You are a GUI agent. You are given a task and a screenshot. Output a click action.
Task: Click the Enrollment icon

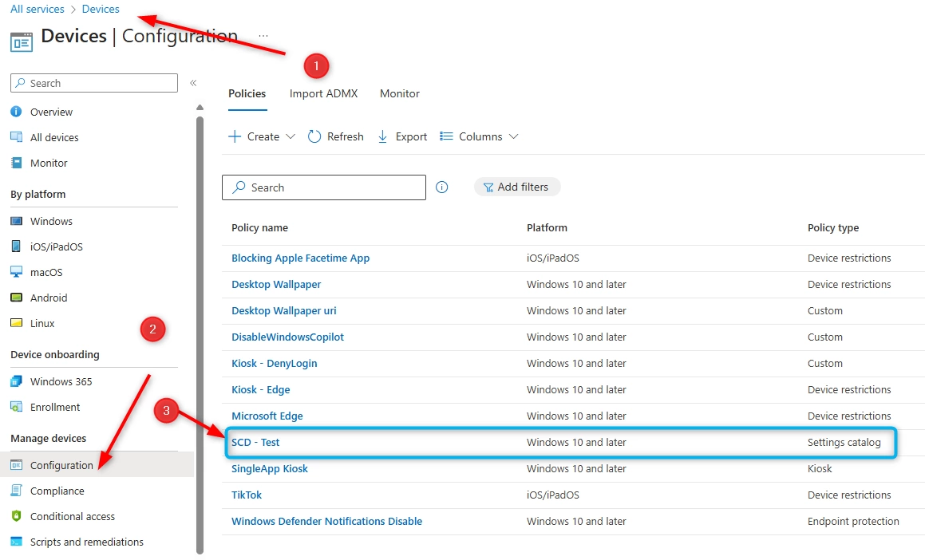point(17,407)
